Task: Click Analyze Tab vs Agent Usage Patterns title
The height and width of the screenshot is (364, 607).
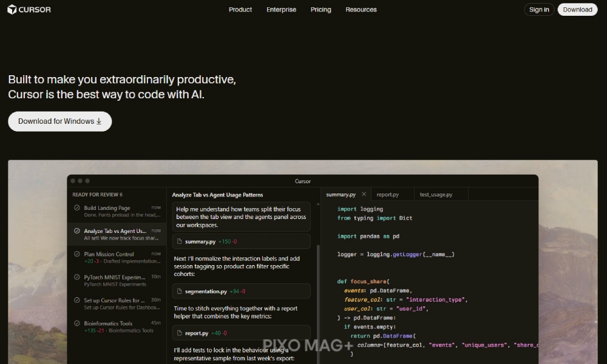Action: [x=217, y=195]
